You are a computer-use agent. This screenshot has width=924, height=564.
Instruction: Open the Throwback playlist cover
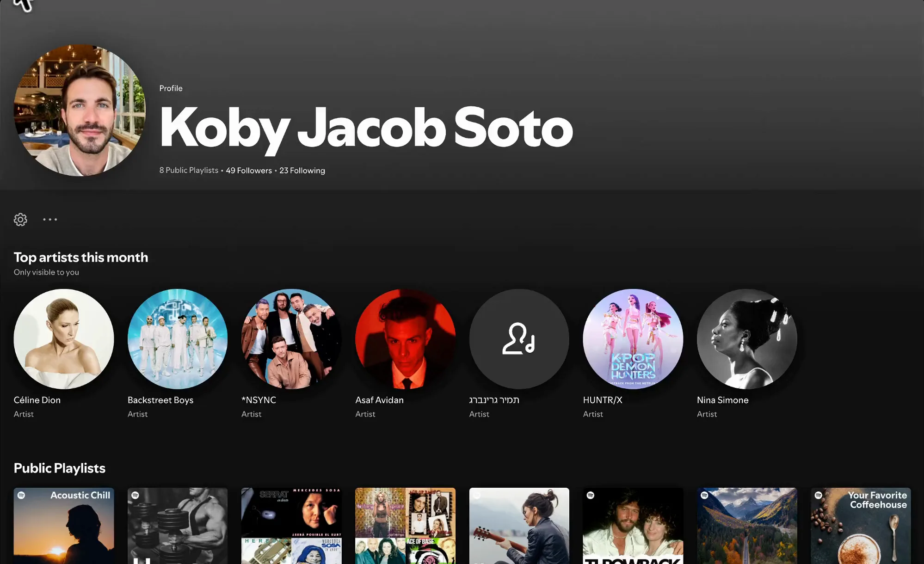click(633, 526)
